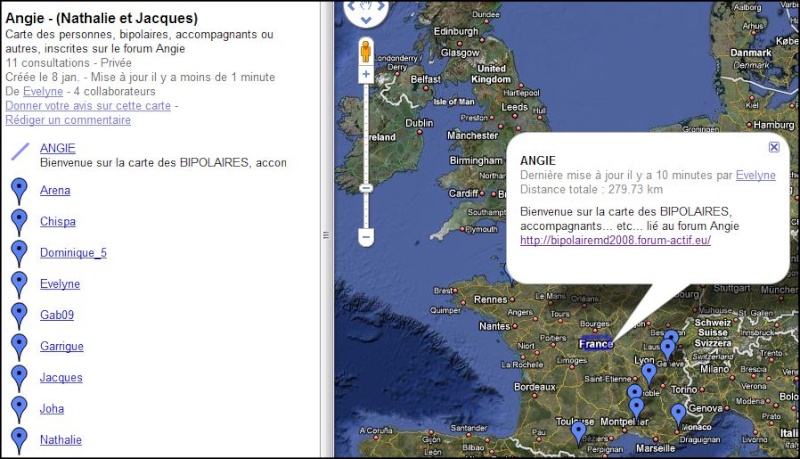The width and height of the screenshot is (800, 459).
Task: Click the 'Manchester' city label on map
Action: click(x=472, y=136)
